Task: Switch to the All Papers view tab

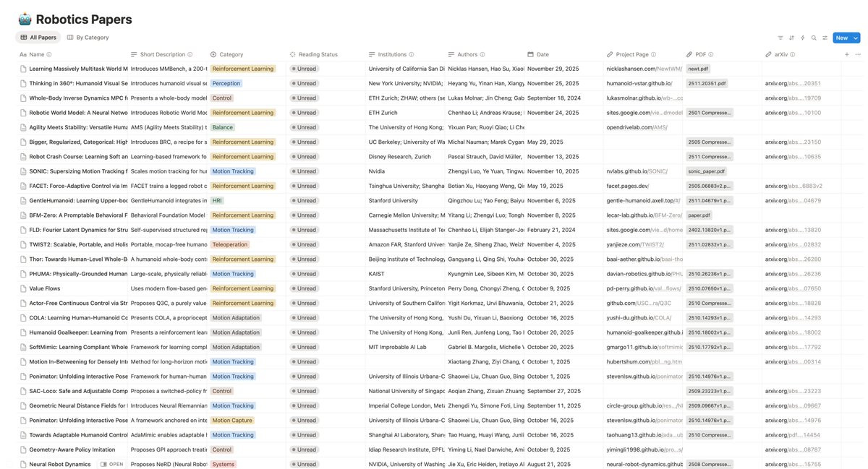Action: (38, 38)
